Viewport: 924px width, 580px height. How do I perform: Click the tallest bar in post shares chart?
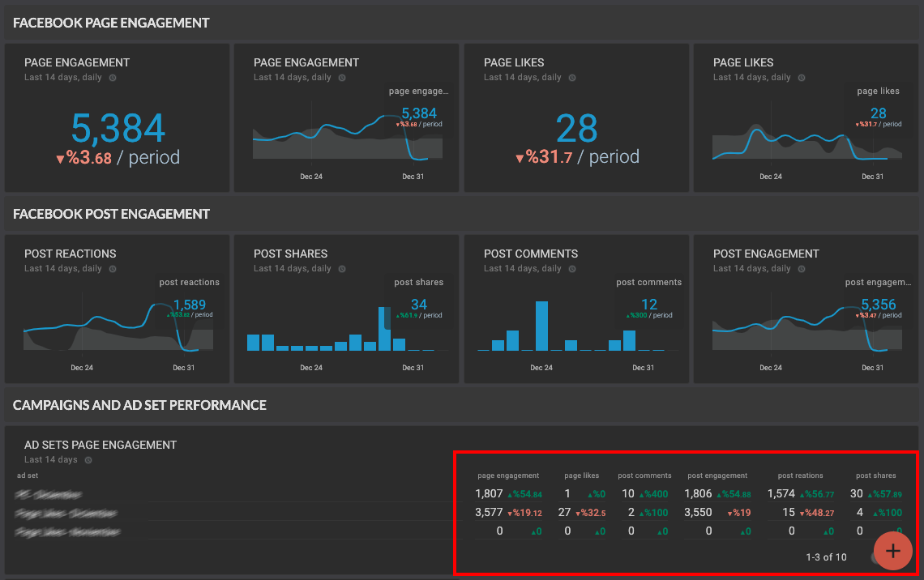point(384,329)
